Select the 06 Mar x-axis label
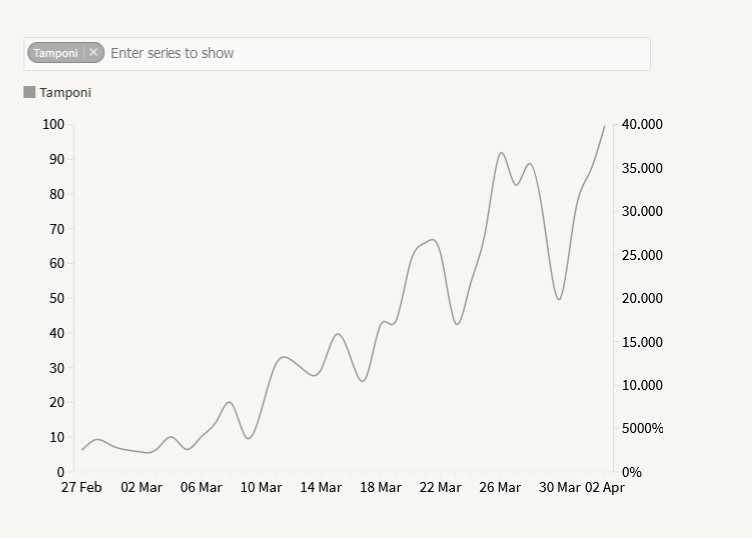This screenshot has width=752, height=538. click(201, 488)
